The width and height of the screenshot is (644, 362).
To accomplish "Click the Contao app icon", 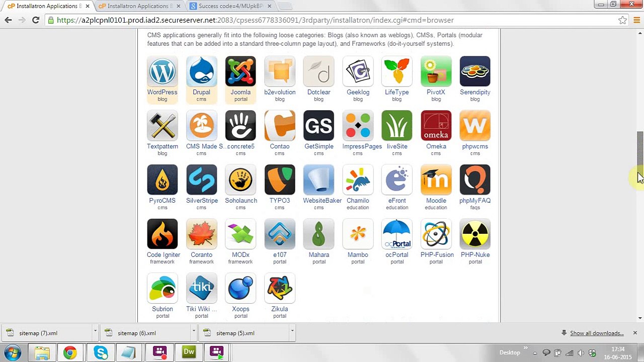I will (280, 126).
